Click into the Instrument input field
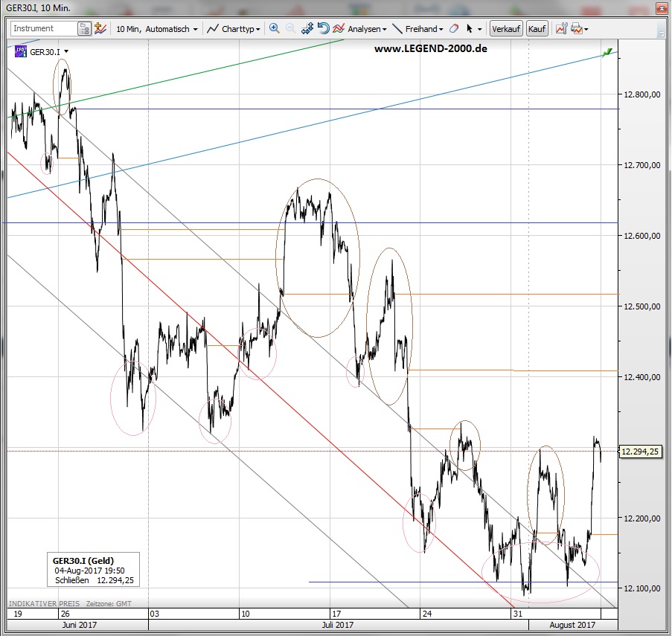 pos(43,28)
